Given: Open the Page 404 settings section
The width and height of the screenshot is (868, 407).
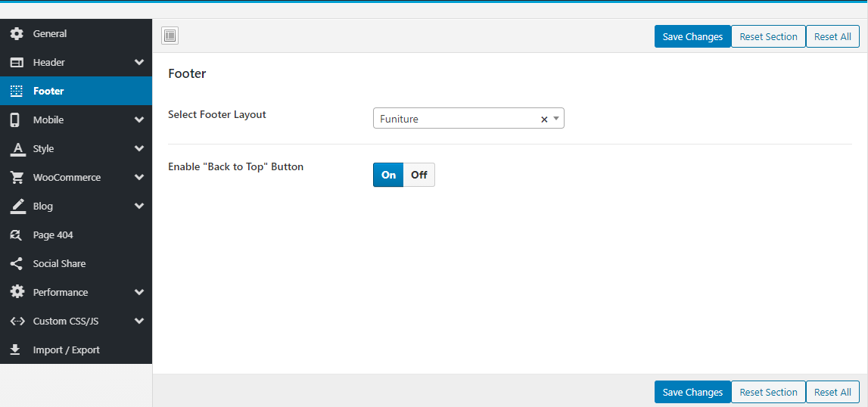Looking at the screenshot, I should (76, 235).
